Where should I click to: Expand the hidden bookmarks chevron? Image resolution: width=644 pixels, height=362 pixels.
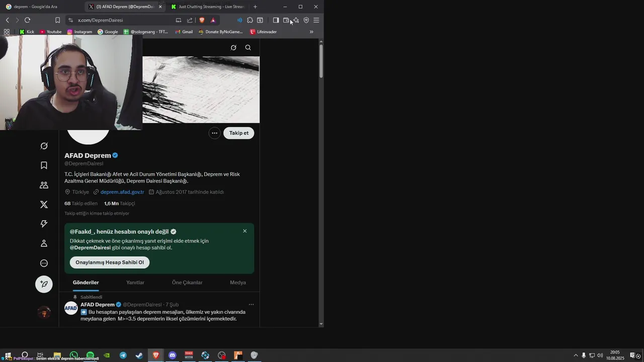311,32
